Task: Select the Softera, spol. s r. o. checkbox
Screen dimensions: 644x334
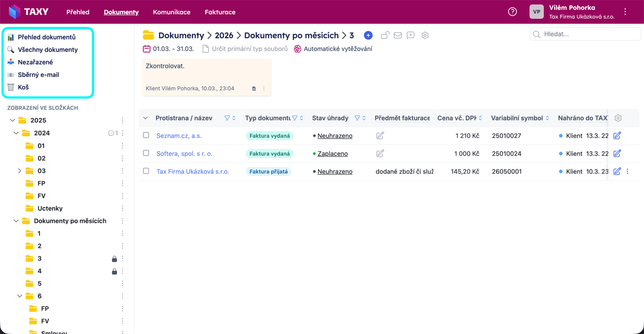Action: [146, 153]
